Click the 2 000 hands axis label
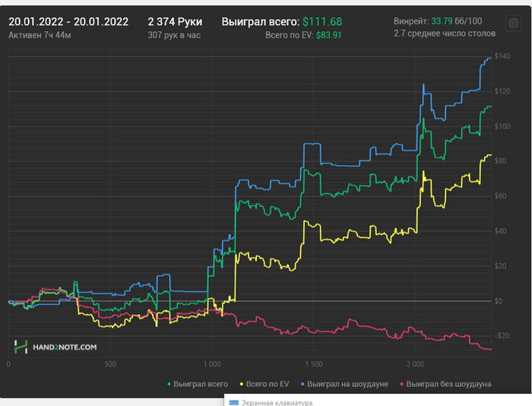Viewport: 532px width, 406px height. click(x=415, y=364)
